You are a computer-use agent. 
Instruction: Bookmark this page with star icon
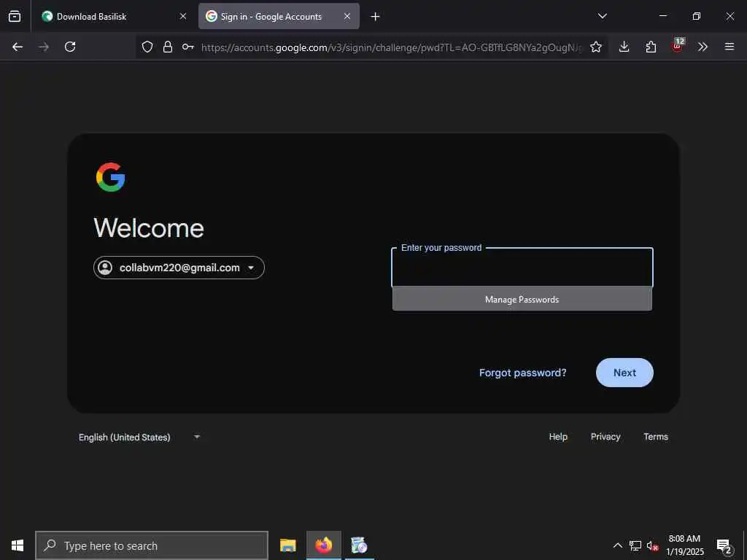tap(596, 47)
